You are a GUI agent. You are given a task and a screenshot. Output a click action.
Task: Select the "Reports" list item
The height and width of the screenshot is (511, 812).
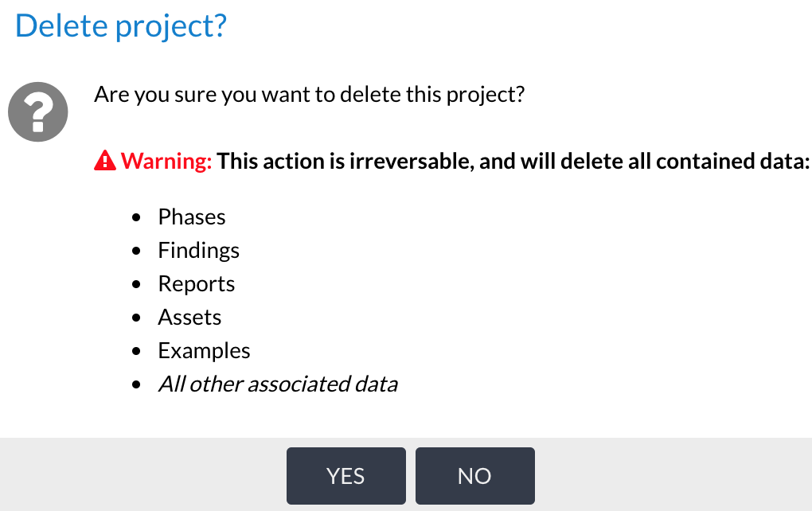196,284
